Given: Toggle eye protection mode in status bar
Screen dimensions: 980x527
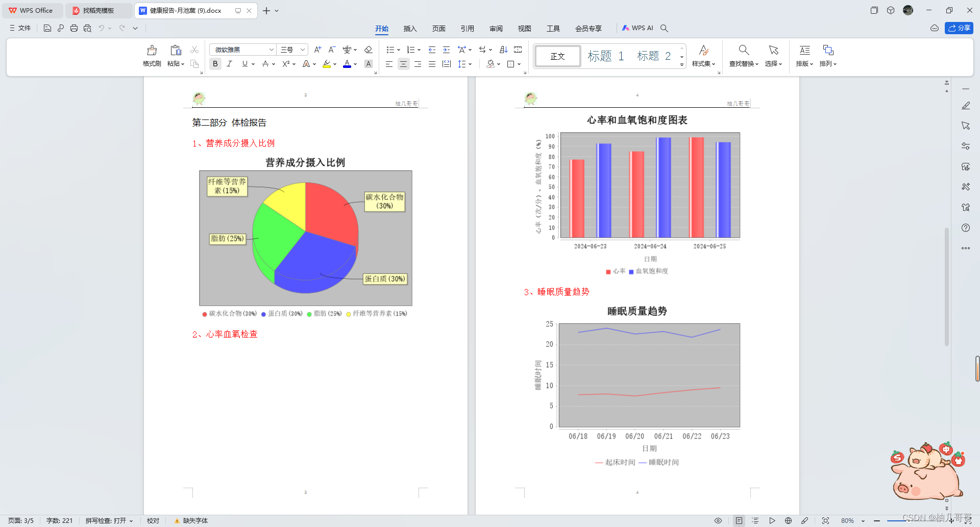Looking at the screenshot, I should (718, 520).
